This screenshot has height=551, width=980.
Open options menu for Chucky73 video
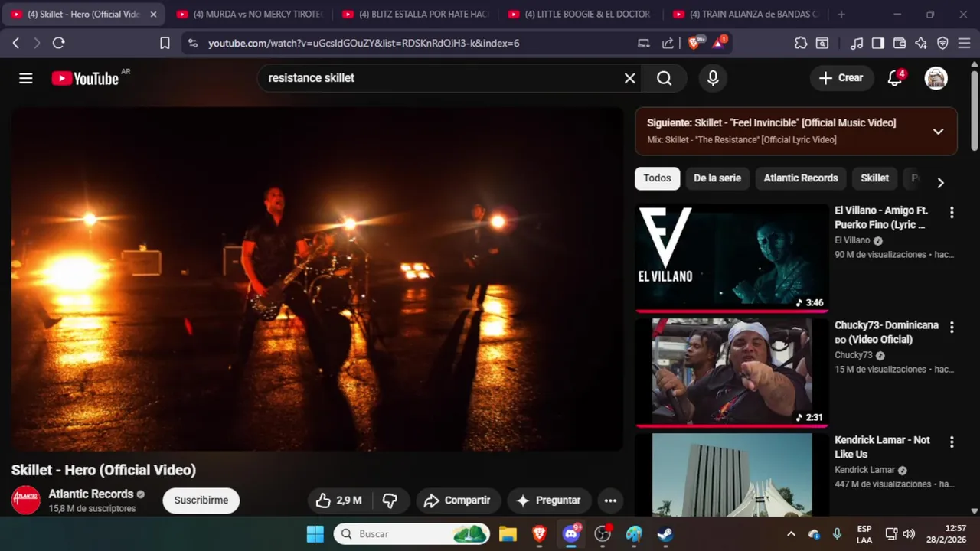pyautogui.click(x=952, y=328)
